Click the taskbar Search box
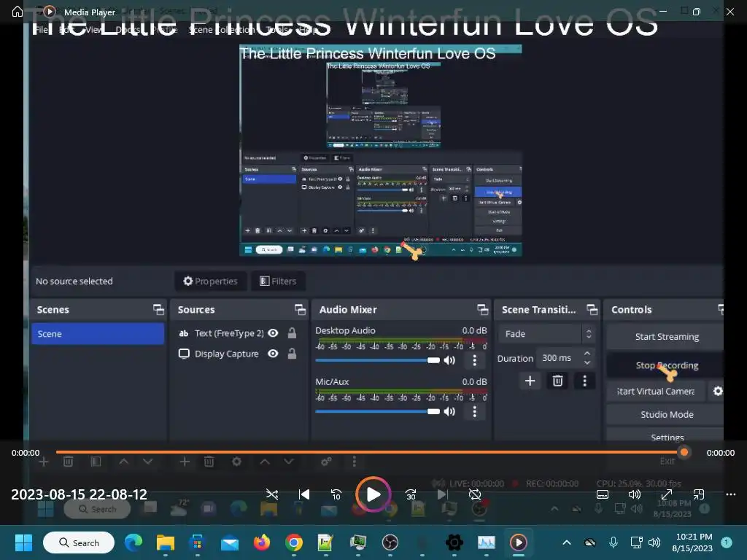The height and width of the screenshot is (560, 747). [79, 542]
